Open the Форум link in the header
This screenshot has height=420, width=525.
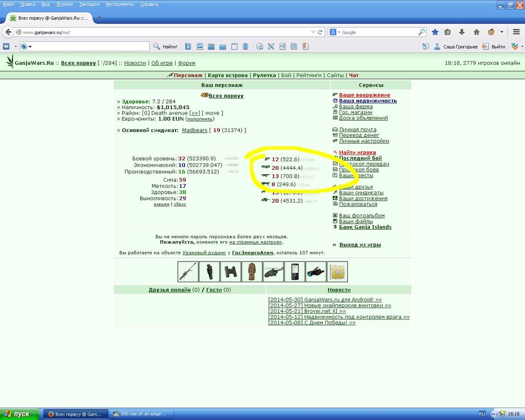point(186,63)
